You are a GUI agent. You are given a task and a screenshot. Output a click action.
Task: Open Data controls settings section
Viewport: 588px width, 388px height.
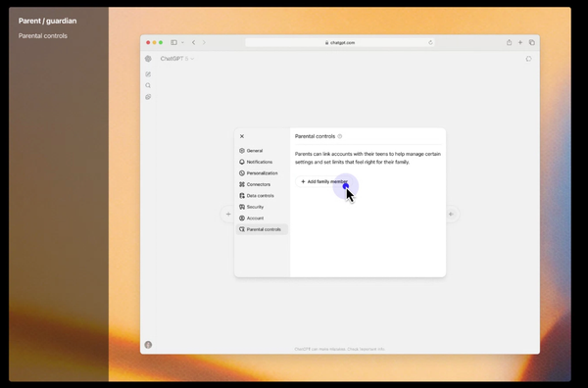coord(262,196)
